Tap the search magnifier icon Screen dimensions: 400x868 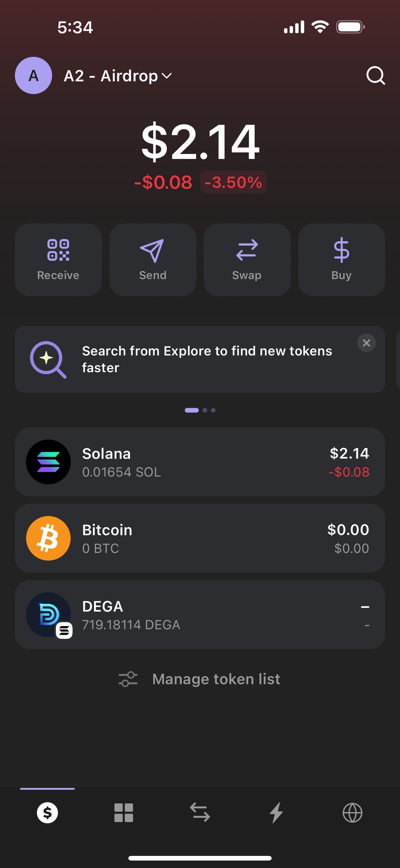click(x=375, y=75)
